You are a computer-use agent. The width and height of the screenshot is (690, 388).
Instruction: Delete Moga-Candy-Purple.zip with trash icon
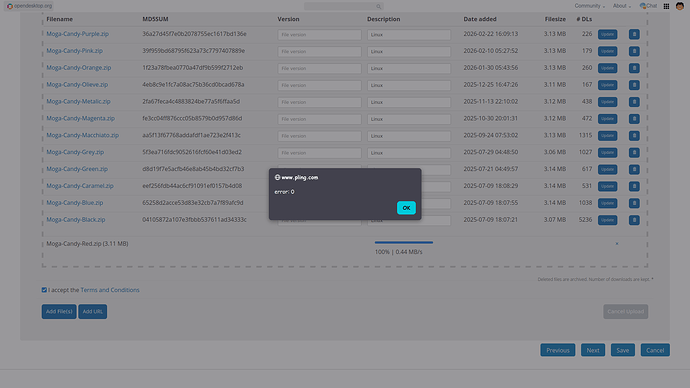pos(634,34)
